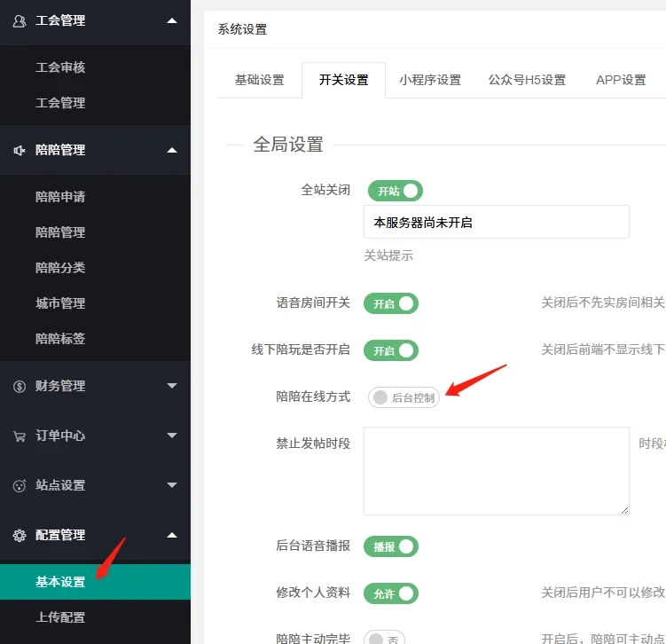The image size is (666, 644).
Task: Click the 配置管理 gear icon
Action: [20, 536]
